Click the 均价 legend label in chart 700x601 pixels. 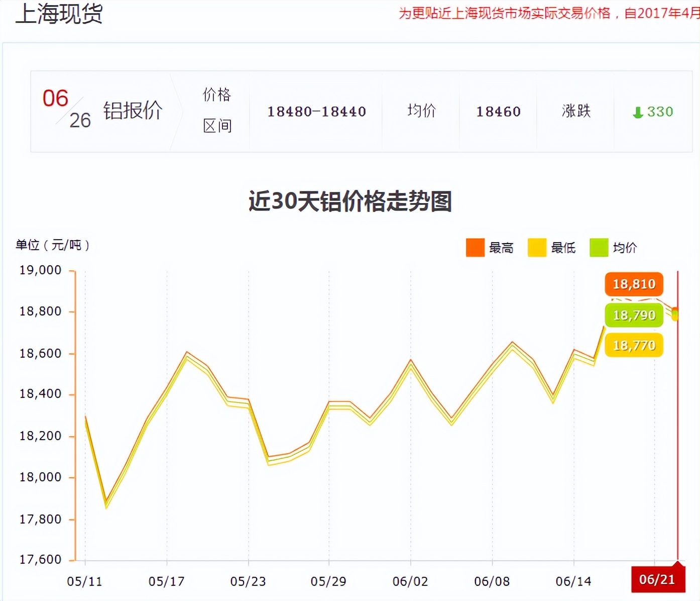tap(625, 248)
